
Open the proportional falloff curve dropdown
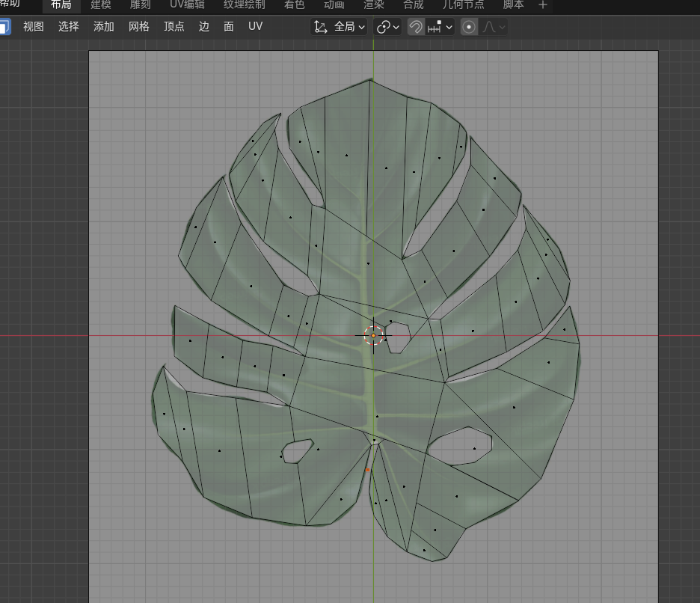[494, 27]
